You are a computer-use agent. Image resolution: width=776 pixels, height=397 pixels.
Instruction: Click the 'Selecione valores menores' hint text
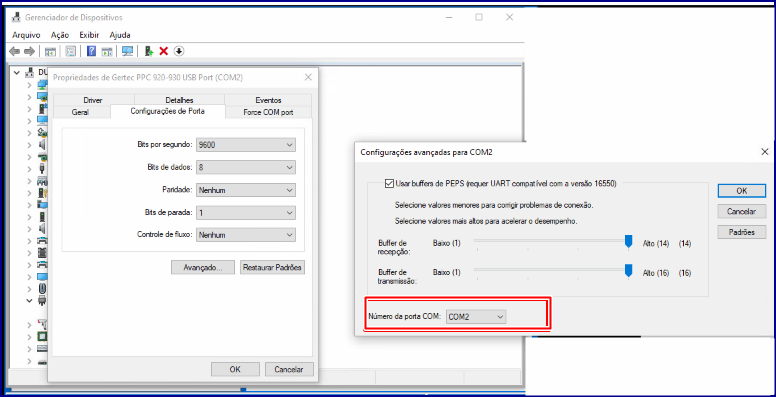click(x=493, y=204)
